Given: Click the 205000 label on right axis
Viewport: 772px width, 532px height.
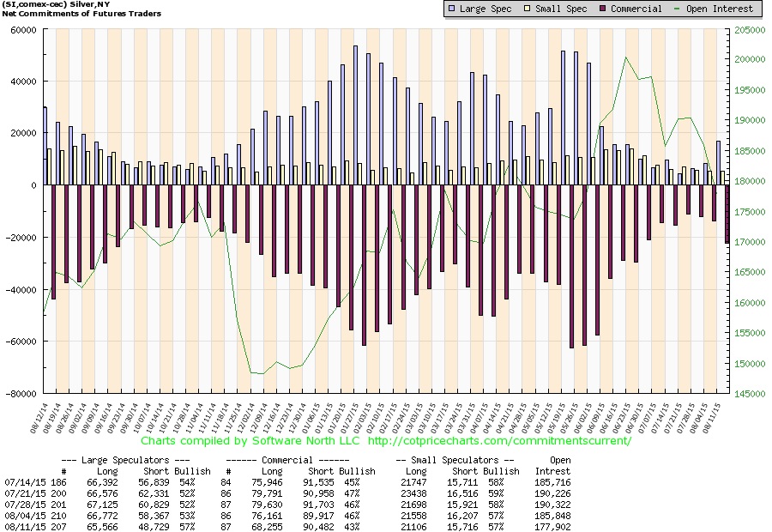Looking at the screenshot, I should click(x=748, y=29).
